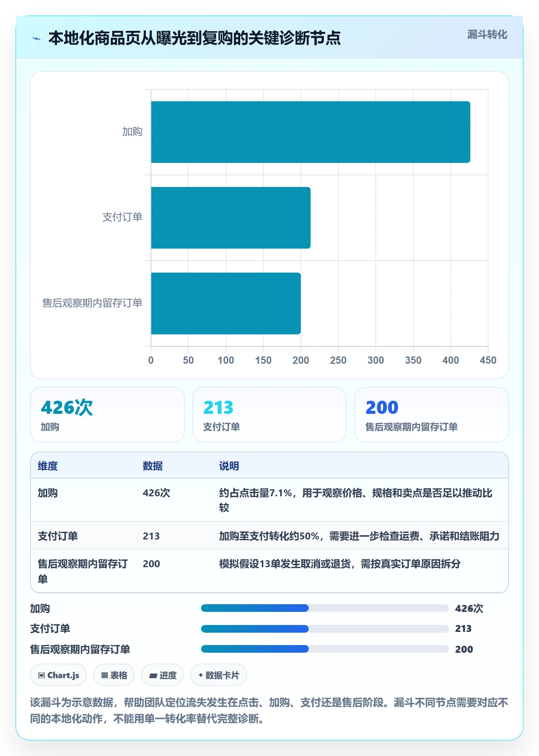Click the 说明 column header
The width and height of the screenshot is (539, 756).
(229, 466)
